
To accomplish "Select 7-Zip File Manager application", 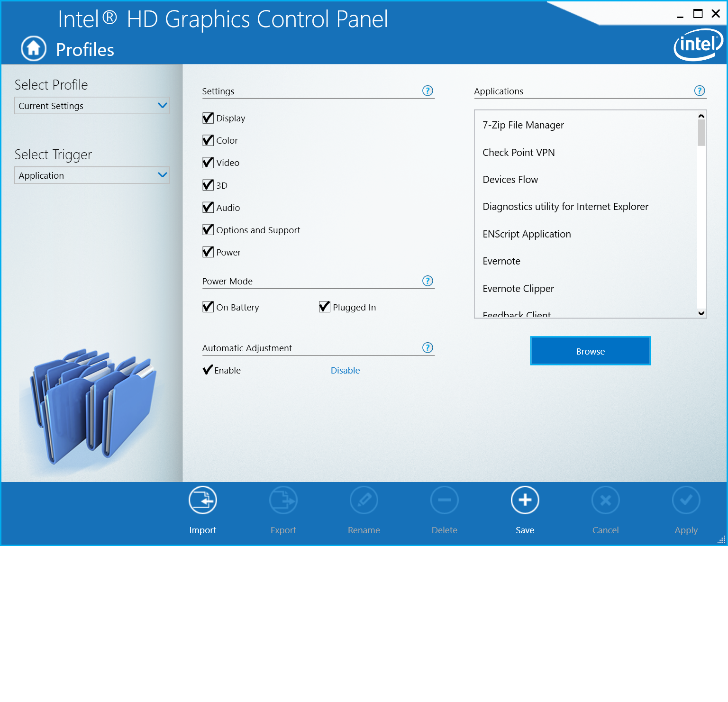I will (523, 125).
